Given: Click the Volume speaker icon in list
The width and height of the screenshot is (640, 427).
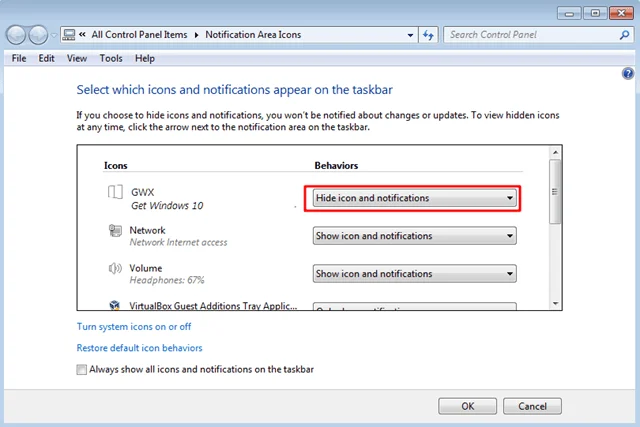Looking at the screenshot, I should click(115, 268).
